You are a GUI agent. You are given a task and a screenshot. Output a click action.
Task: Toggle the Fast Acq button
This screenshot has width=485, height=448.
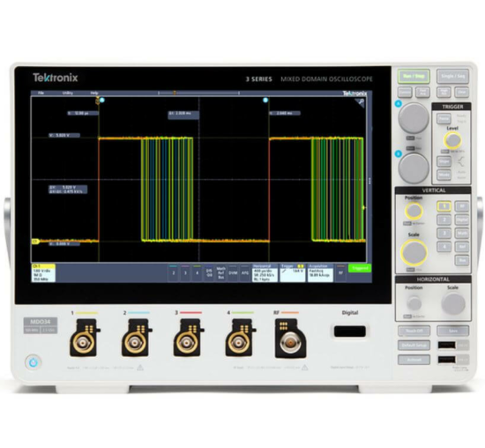(x=422, y=92)
